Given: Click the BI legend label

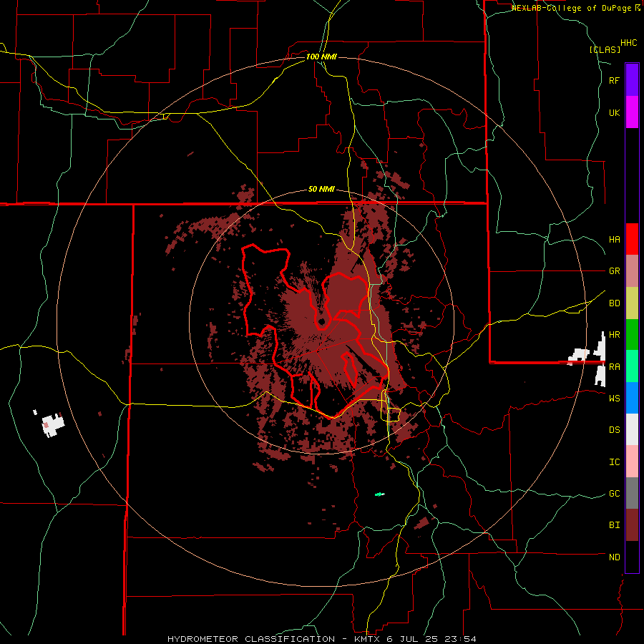Looking at the screenshot, I should pyautogui.click(x=614, y=525).
